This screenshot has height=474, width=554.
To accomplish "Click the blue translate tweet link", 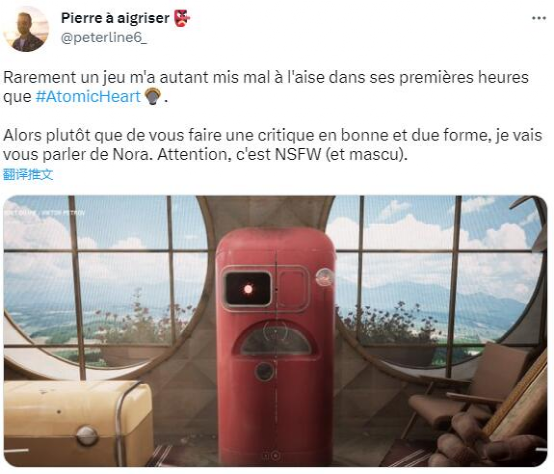I will point(28,174).
